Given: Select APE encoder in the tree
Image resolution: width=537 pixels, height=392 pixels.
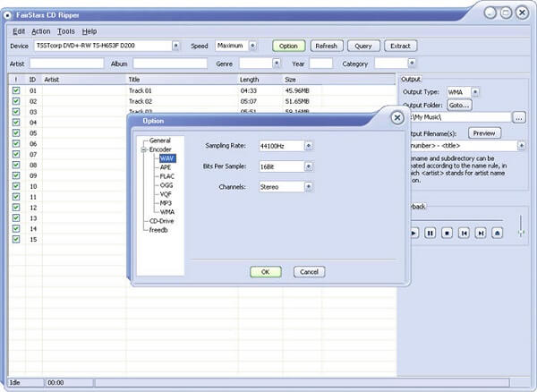Looking at the screenshot, I should pos(166,167).
